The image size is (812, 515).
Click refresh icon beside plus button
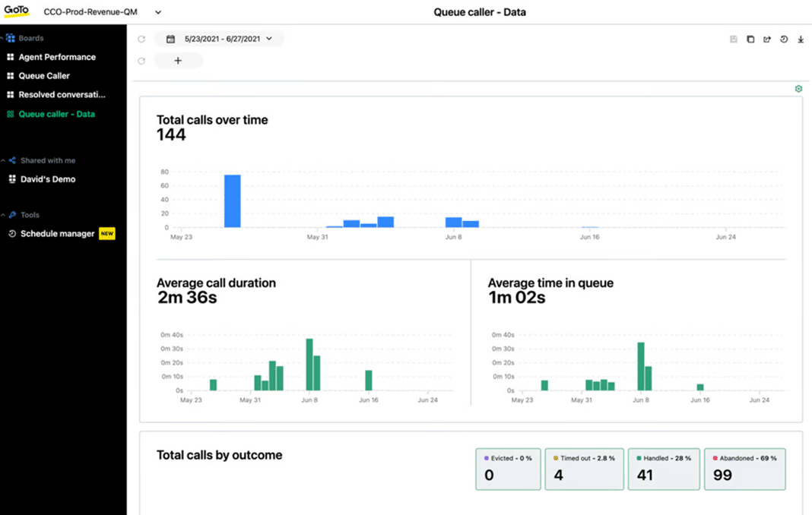tap(141, 61)
